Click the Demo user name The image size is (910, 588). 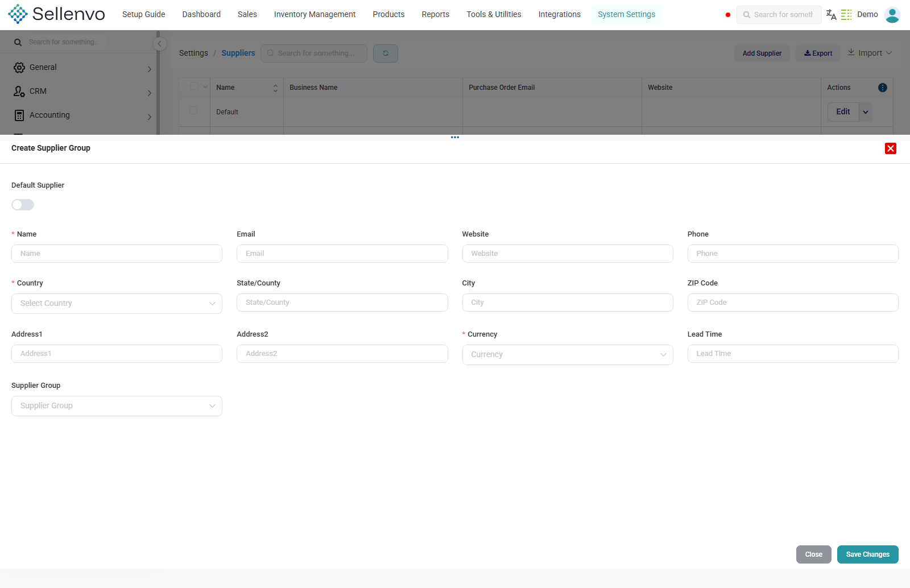click(867, 14)
